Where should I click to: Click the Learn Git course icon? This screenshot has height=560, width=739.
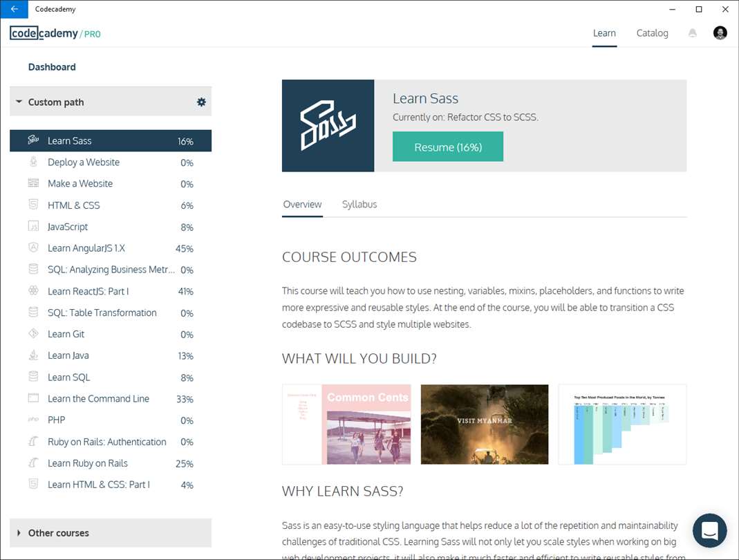pos(33,333)
